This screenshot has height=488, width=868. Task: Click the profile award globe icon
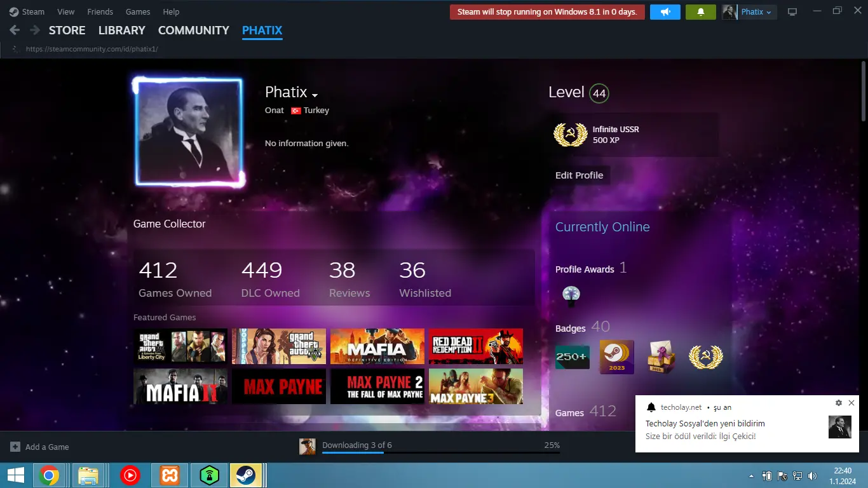click(x=571, y=295)
